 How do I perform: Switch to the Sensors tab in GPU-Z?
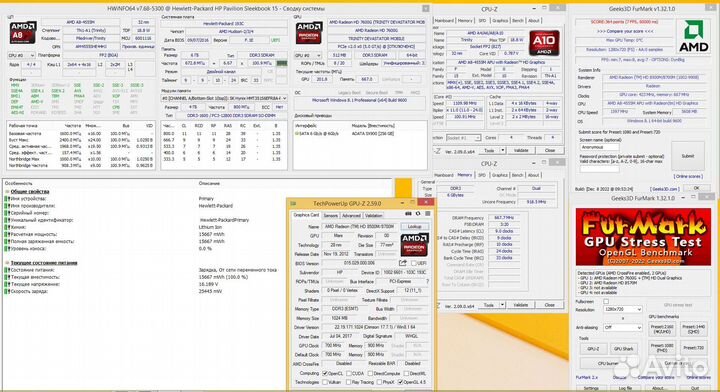point(330,215)
